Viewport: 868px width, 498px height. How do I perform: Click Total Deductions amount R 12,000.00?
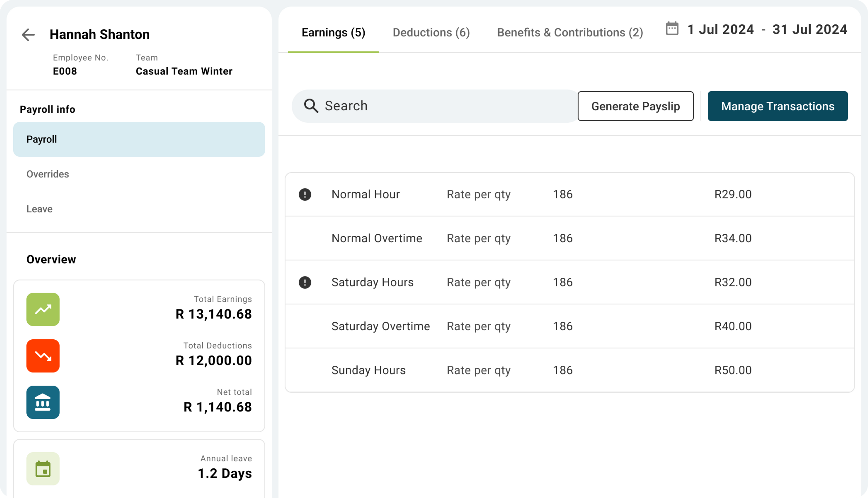point(214,360)
